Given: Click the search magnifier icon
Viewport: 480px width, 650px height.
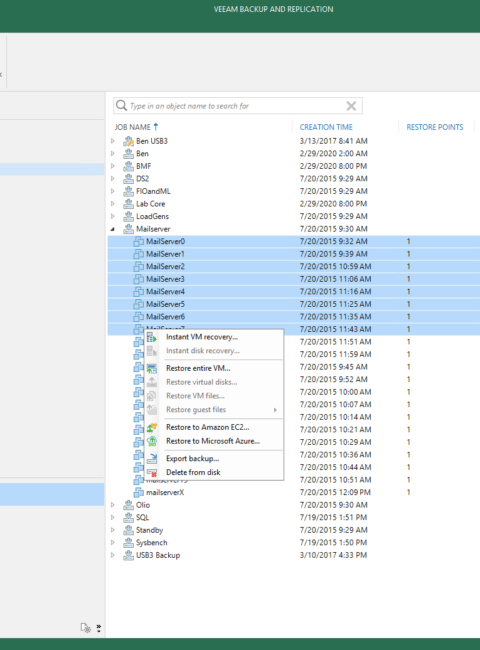Looking at the screenshot, I should 121,105.
